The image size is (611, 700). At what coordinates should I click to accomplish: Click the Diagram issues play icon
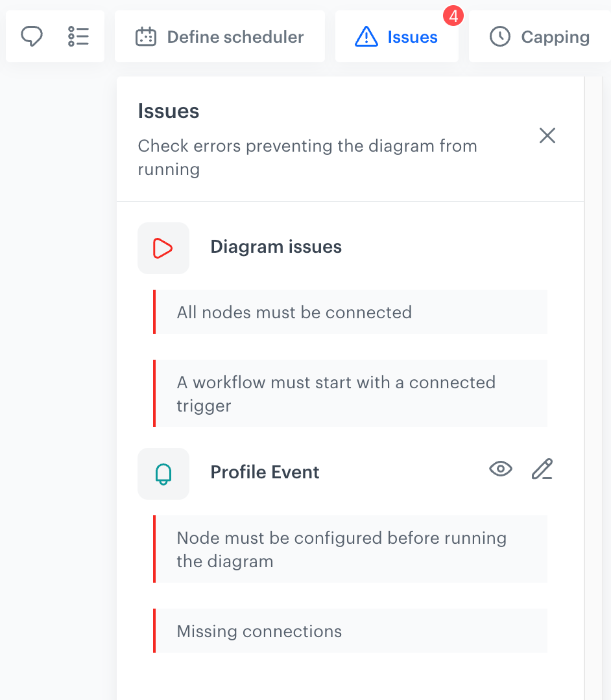[x=163, y=248]
